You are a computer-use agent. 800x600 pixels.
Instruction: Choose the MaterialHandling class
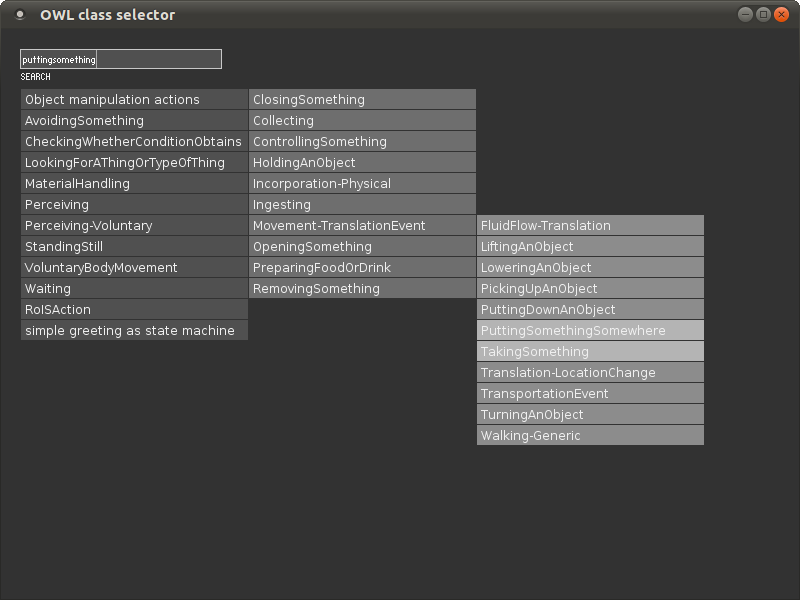(x=134, y=183)
